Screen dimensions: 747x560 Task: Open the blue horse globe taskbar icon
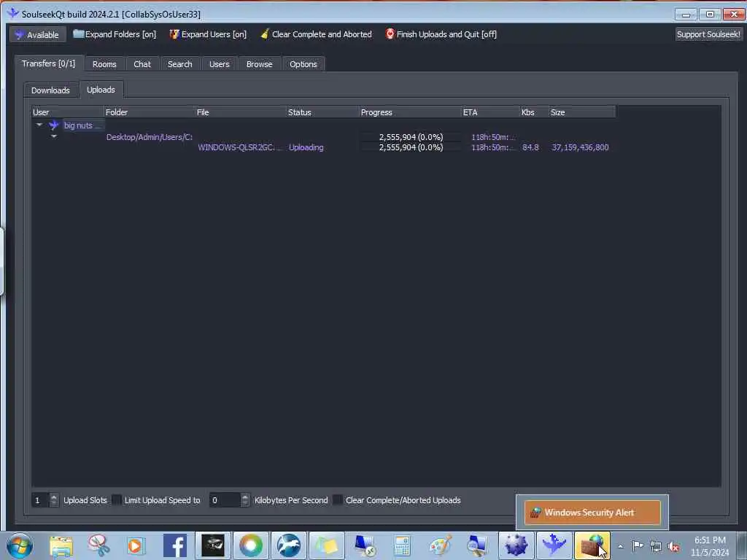pos(289,545)
